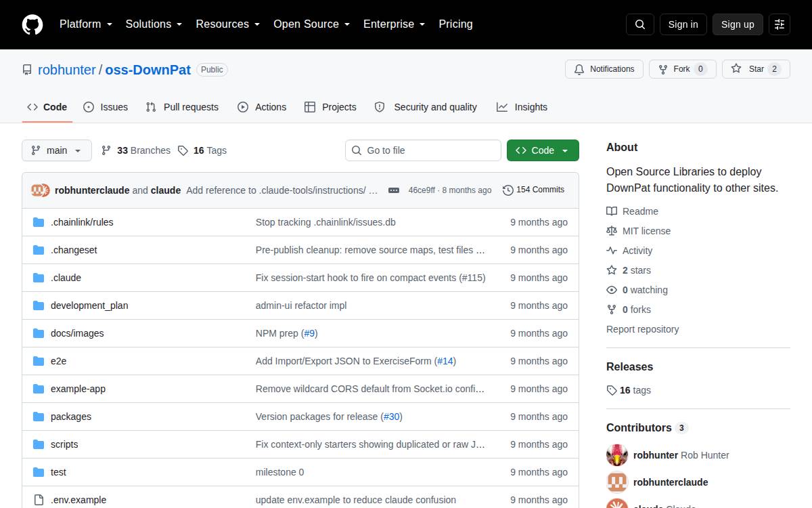The image size is (812, 508).
Task: Open 16 tags under Releases
Action: point(629,390)
